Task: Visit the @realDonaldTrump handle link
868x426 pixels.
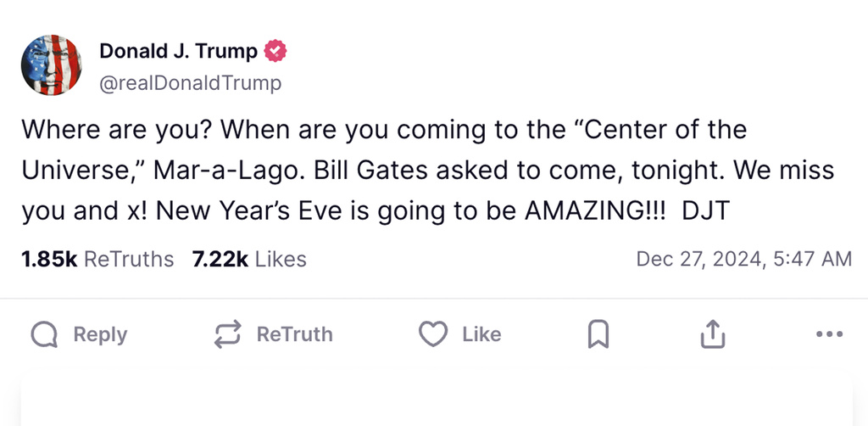Action: (191, 83)
